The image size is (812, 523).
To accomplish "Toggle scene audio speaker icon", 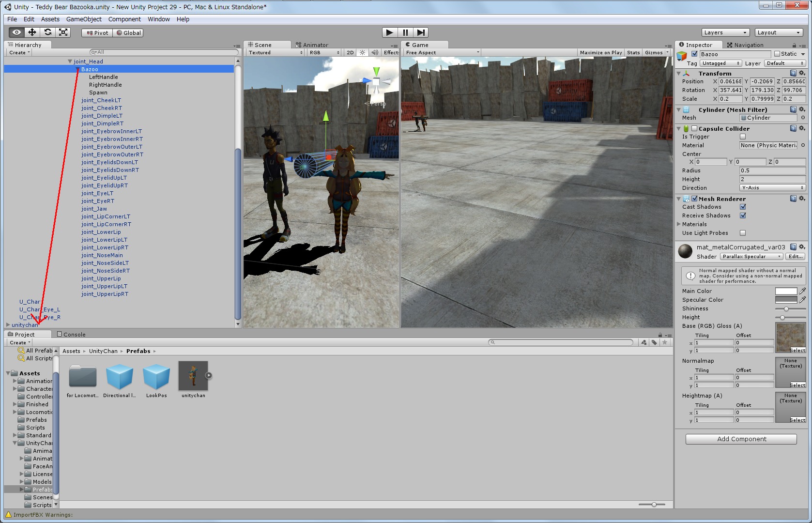I will tap(375, 53).
